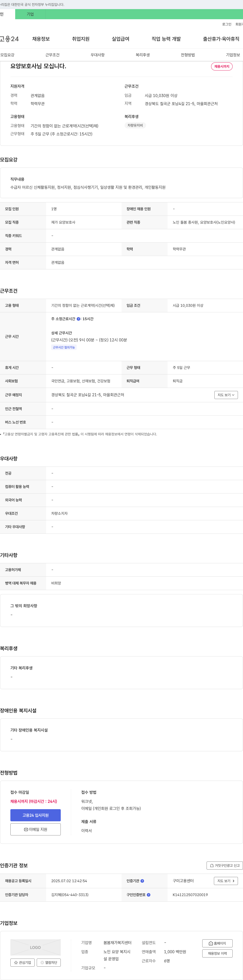
Task: Open the 취업지원 main menu
Action: pyautogui.click(x=81, y=39)
